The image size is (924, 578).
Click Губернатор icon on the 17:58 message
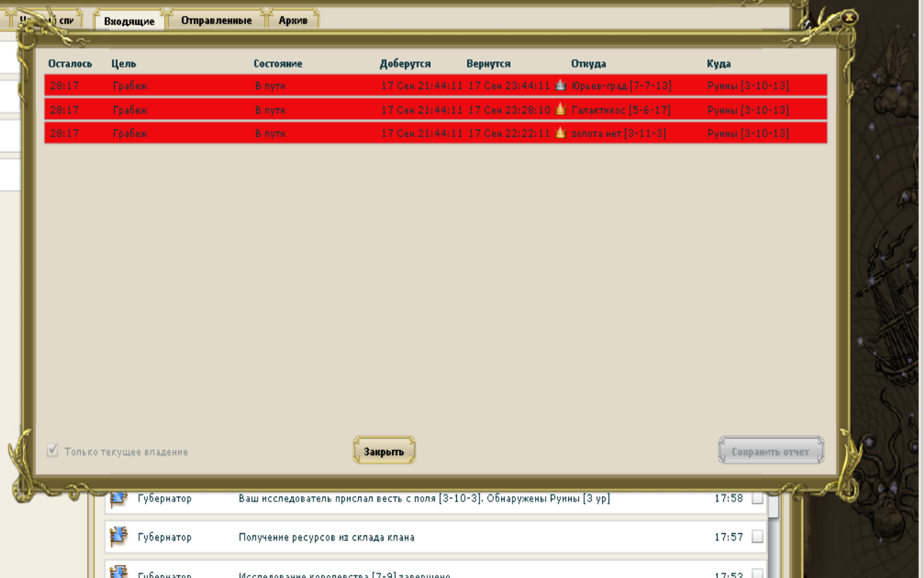point(118,498)
